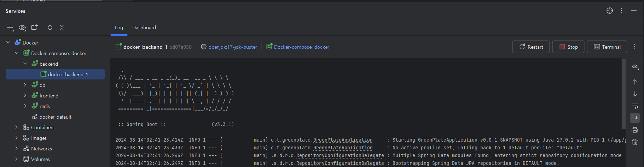Click RepositoryConfigurationDelegate link in the 02:41:26.244Z line
The image size is (644, 167).
pos(340,155)
